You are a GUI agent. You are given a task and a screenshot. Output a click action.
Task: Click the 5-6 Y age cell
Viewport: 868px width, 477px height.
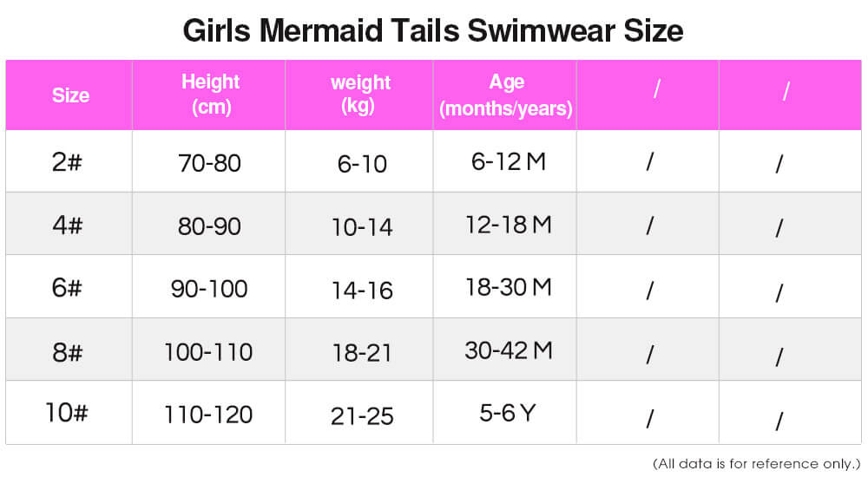click(x=508, y=414)
